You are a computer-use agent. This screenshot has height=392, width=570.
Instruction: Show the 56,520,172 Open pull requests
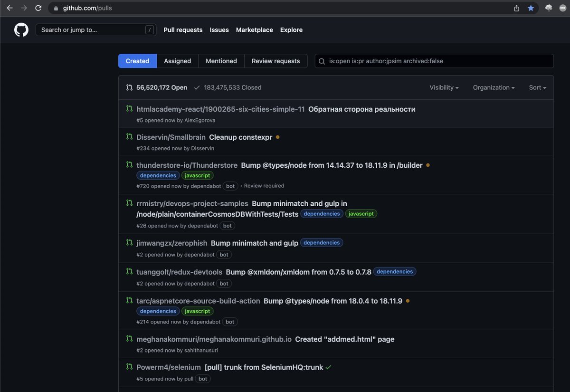pos(157,87)
